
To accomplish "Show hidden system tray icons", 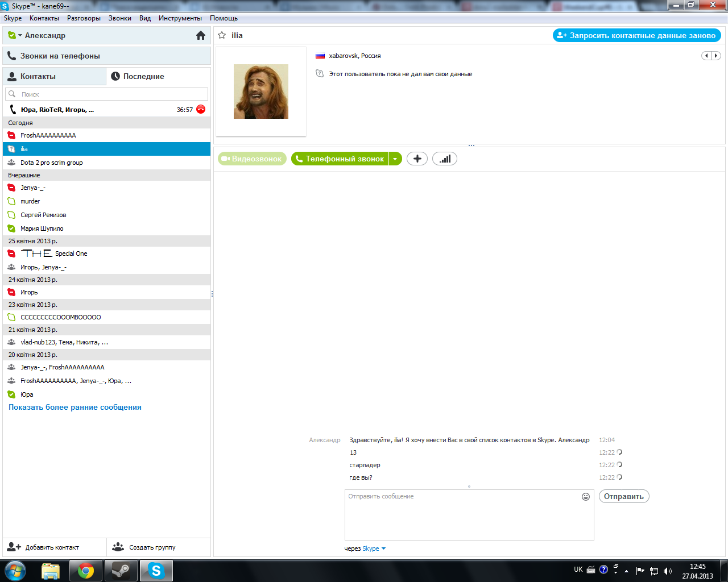I will point(626,571).
